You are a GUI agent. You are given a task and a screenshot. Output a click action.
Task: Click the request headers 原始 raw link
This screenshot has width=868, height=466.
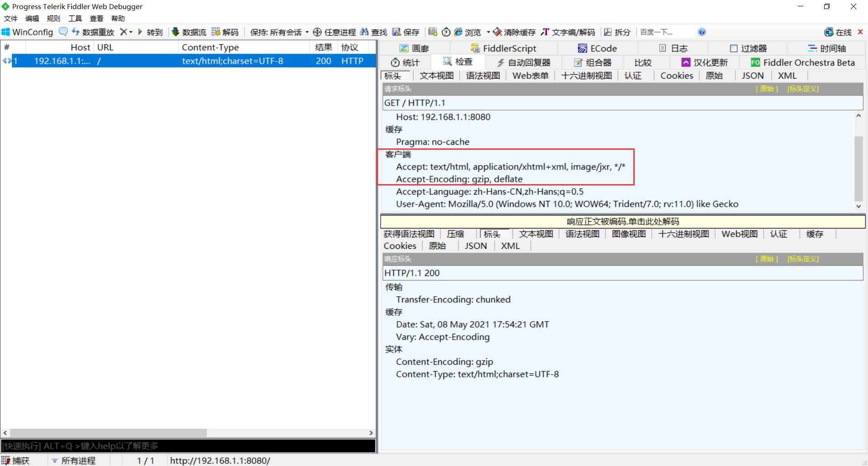[767, 89]
